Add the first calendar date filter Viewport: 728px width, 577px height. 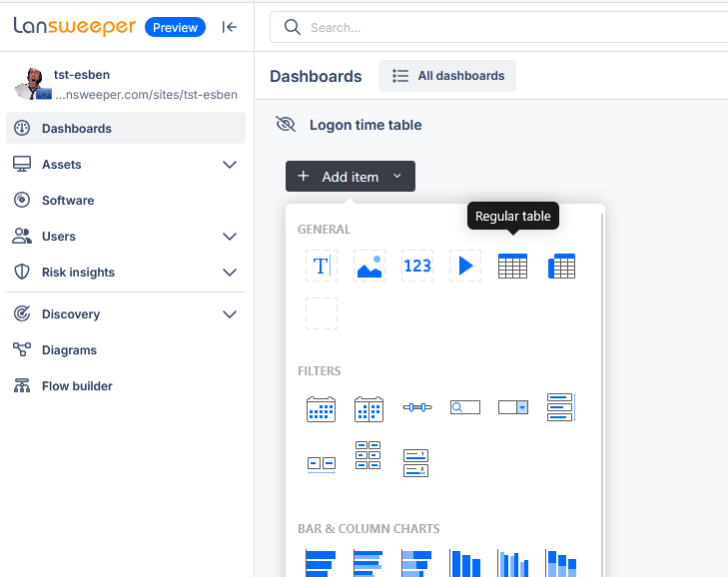(x=321, y=409)
